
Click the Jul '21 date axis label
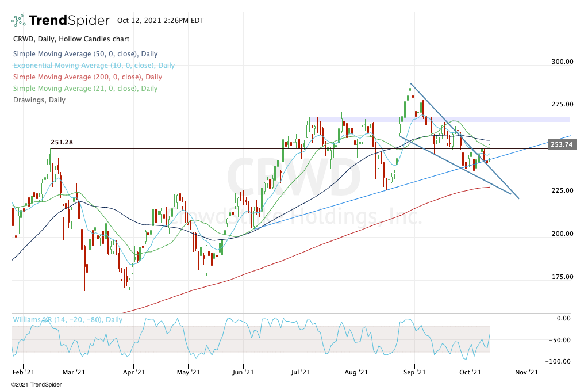point(301,372)
